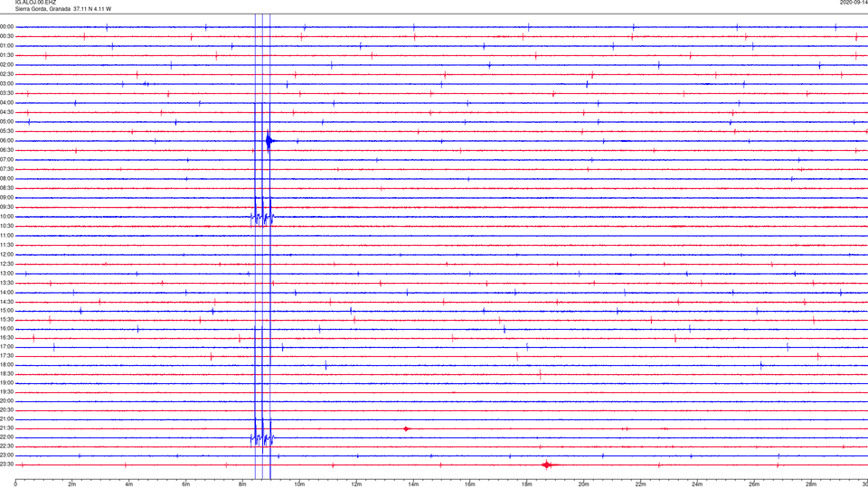Select the 17:30 trace time label
Viewport: 868px width, 488px height.
pyautogui.click(x=6, y=356)
